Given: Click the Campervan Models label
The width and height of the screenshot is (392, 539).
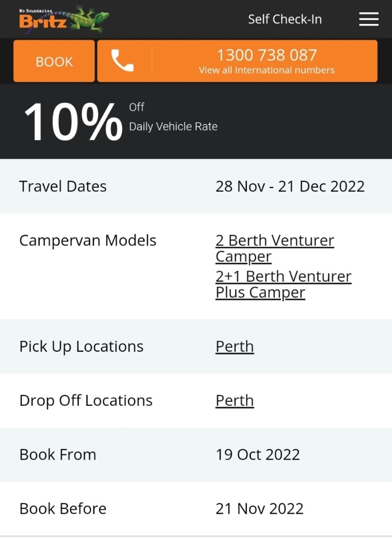Looking at the screenshot, I should pyautogui.click(x=88, y=240).
